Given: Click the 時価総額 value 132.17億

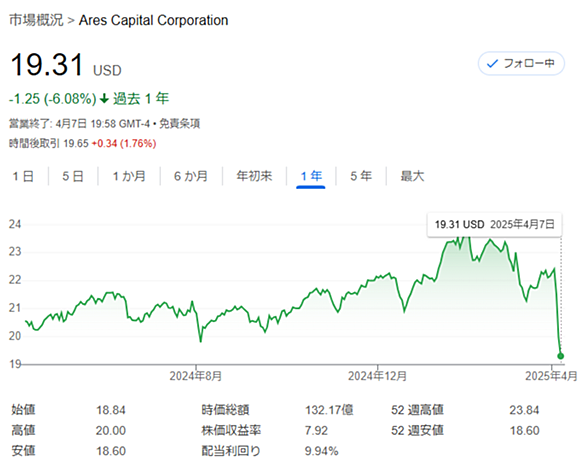Looking at the screenshot, I should (x=329, y=410).
